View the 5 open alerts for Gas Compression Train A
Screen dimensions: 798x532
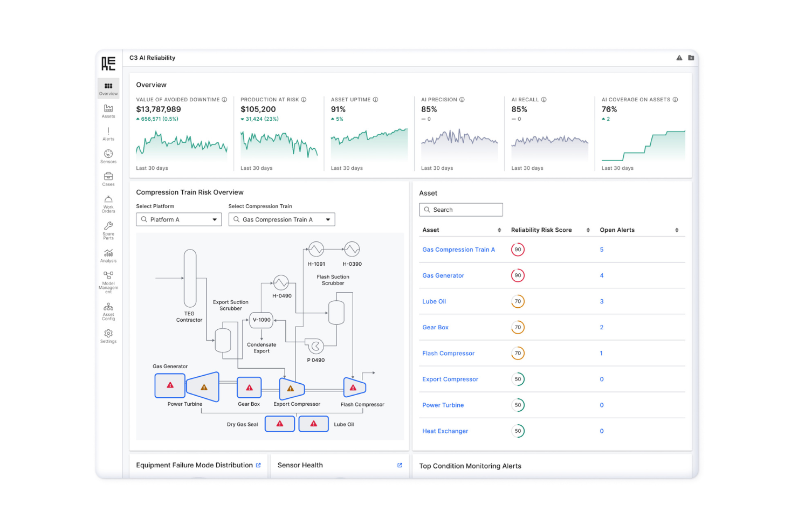(x=601, y=249)
